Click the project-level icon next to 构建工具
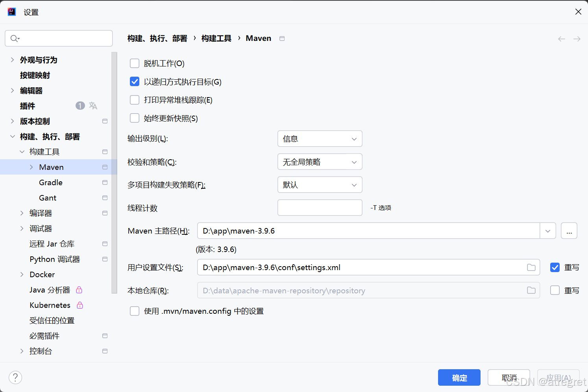The height and width of the screenshot is (392, 588). (105, 152)
